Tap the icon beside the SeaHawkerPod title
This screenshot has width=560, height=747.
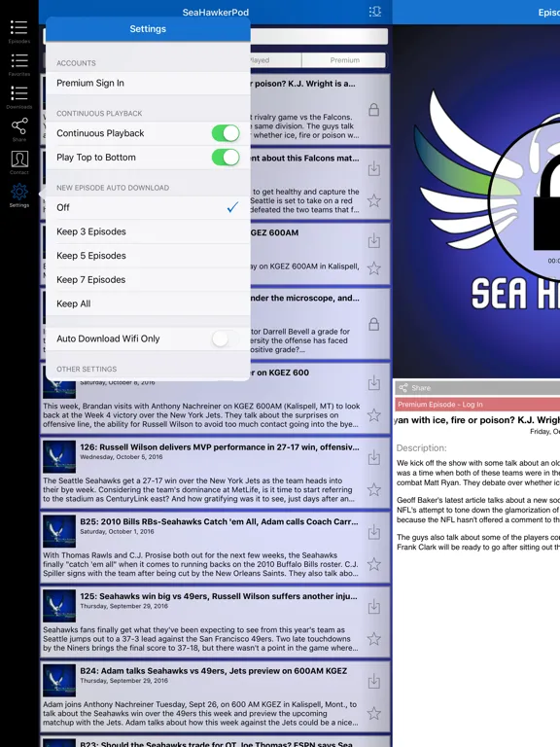point(374,12)
